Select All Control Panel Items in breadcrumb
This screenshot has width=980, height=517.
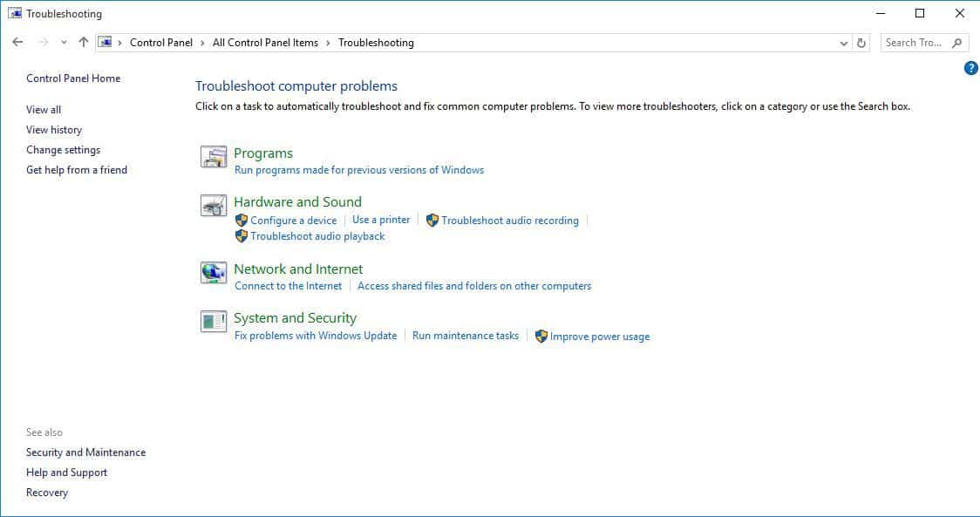pyautogui.click(x=267, y=42)
